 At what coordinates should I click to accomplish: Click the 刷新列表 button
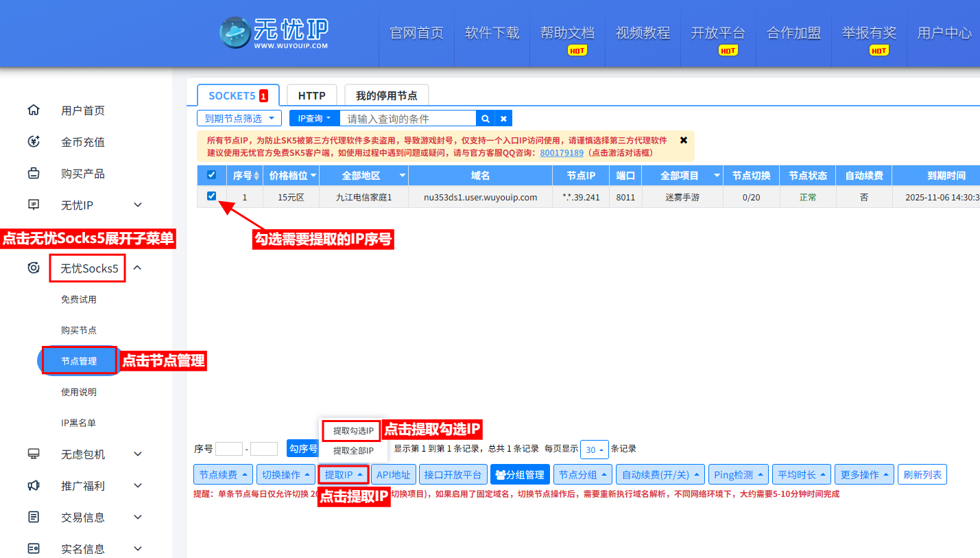(x=922, y=474)
